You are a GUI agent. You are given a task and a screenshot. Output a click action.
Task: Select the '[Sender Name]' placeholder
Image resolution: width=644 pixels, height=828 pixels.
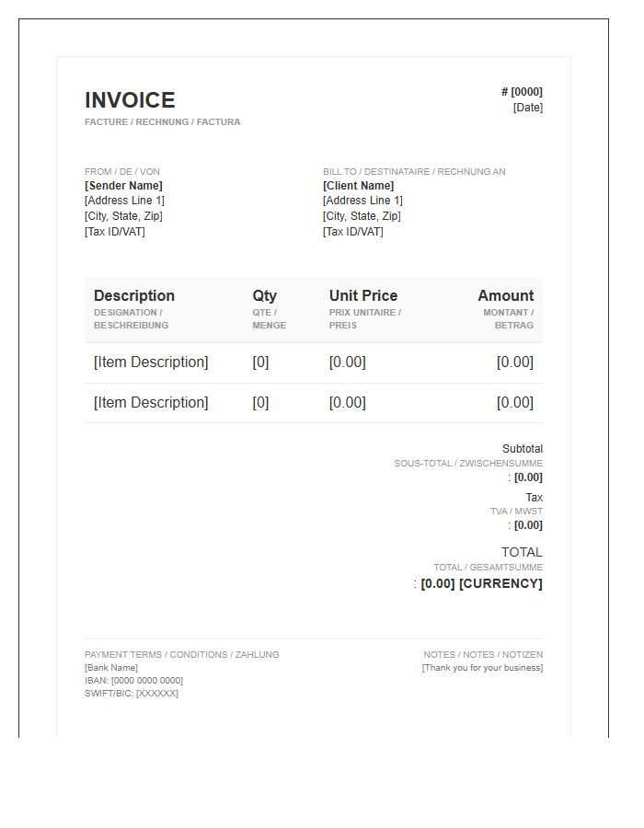(123, 186)
